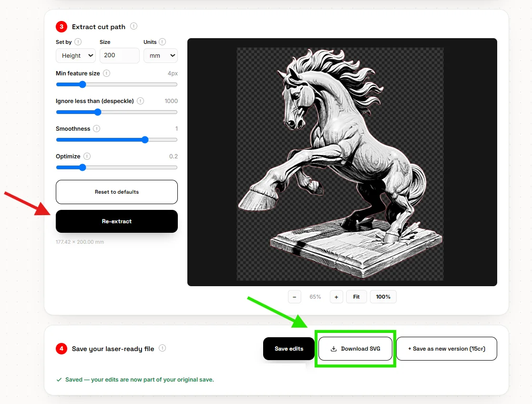Open the Set by Height dropdown
The image size is (532, 404).
[x=76, y=55]
